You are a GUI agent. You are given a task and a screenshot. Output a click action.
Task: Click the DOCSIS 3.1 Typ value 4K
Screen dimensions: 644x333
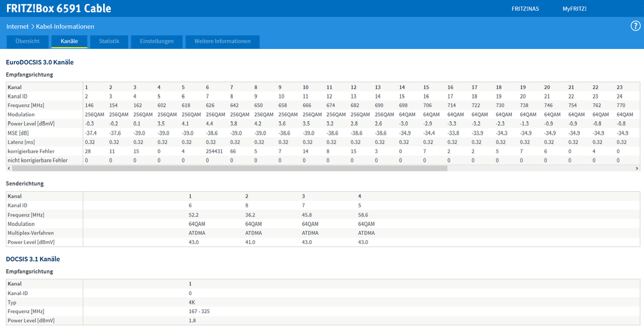(192, 303)
